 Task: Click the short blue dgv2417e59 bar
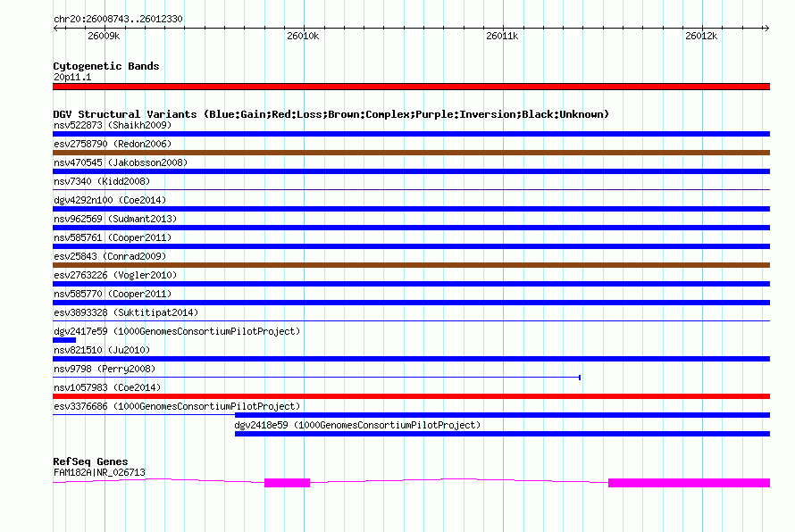point(64,340)
